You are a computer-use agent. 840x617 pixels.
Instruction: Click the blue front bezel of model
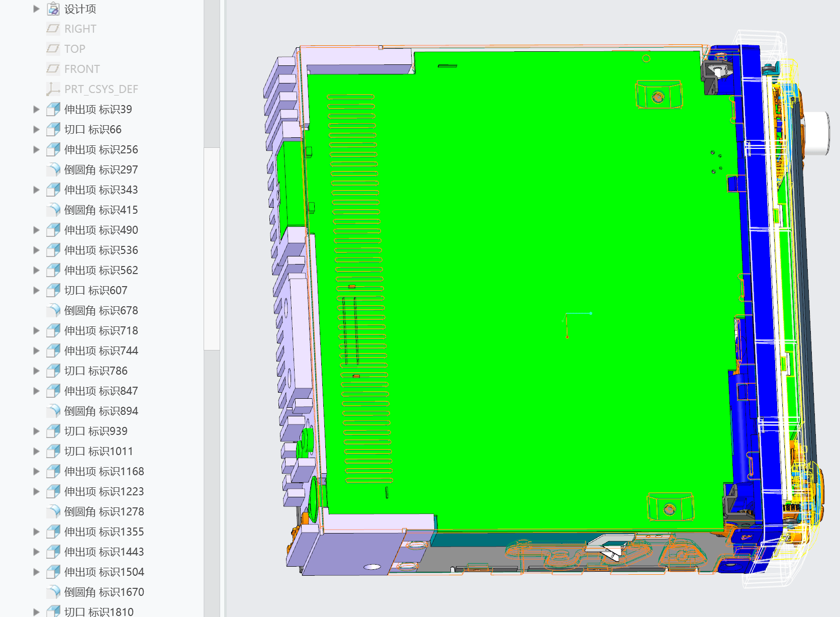759,302
